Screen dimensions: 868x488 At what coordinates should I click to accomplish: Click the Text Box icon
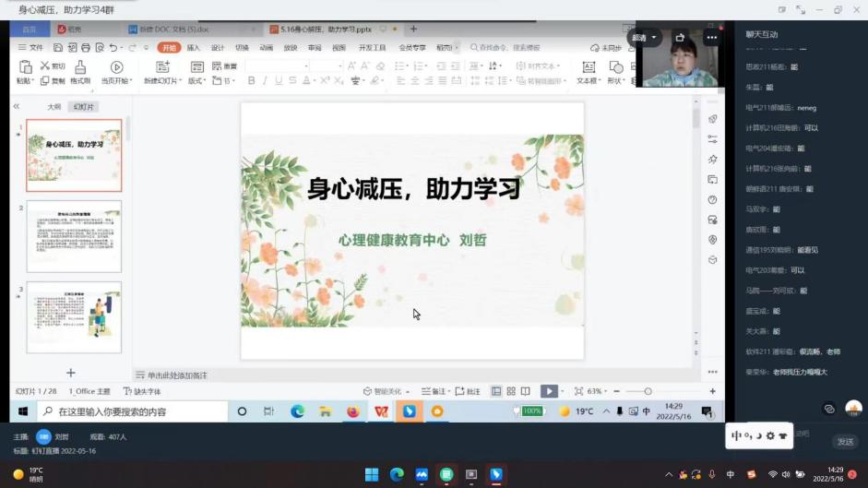pos(589,67)
